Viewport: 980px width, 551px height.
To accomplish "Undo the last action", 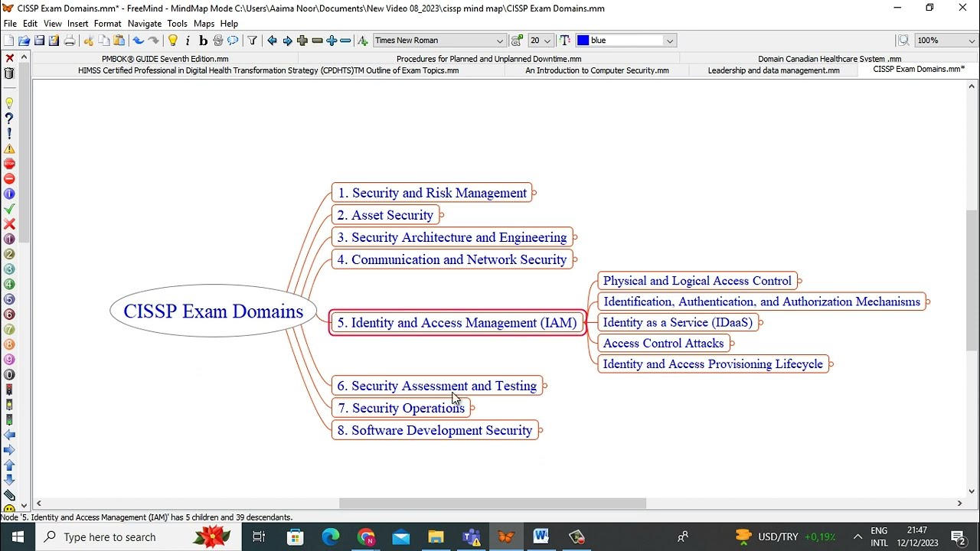I will coord(138,41).
